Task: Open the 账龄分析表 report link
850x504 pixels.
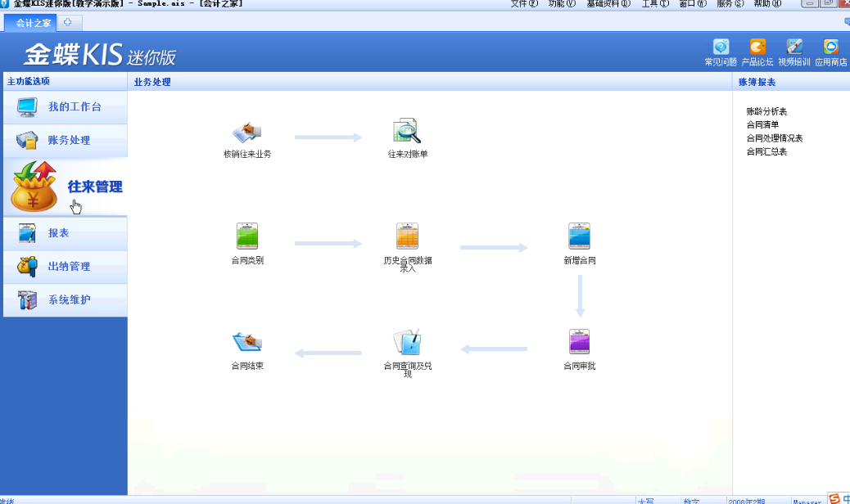Action: (766, 111)
